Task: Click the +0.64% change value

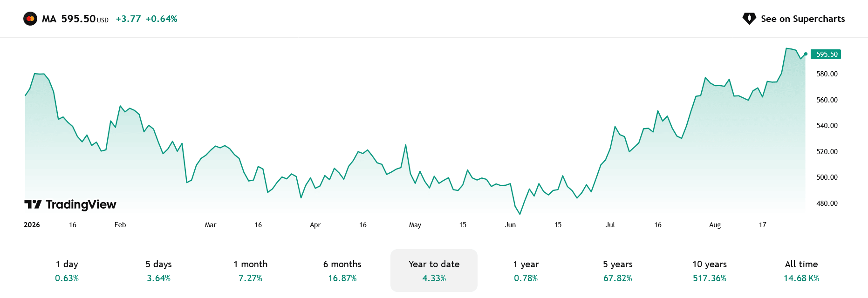Action: tap(162, 19)
